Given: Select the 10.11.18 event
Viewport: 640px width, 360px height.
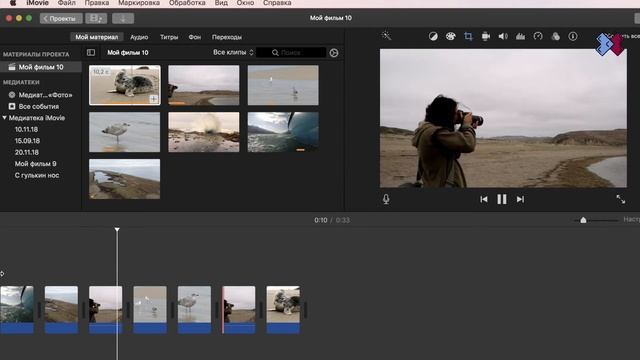Looking at the screenshot, I should pyautogui.click(x=27, y=129).
